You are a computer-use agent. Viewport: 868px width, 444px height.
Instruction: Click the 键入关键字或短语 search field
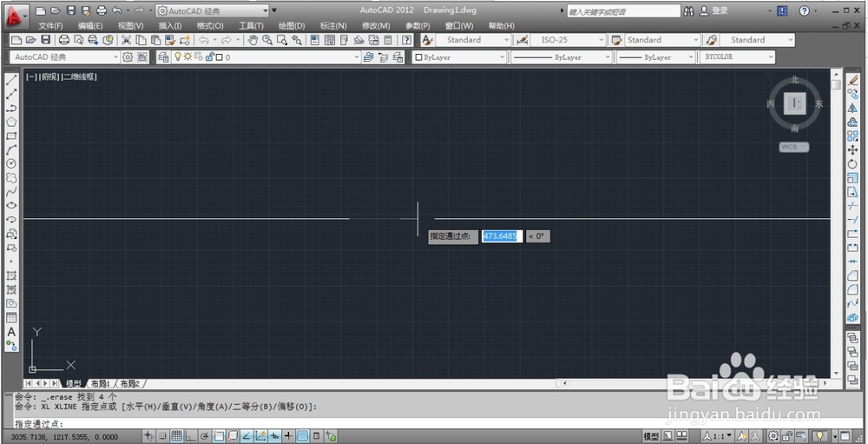tap(623, 11)
